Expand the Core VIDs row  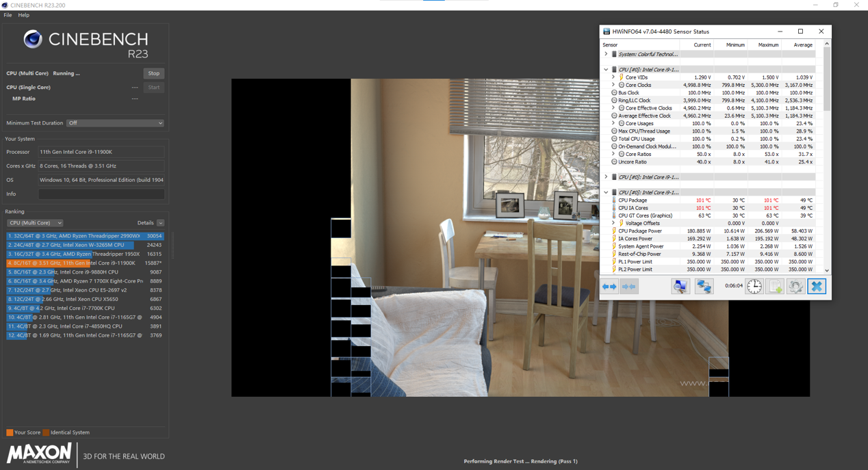613,77
